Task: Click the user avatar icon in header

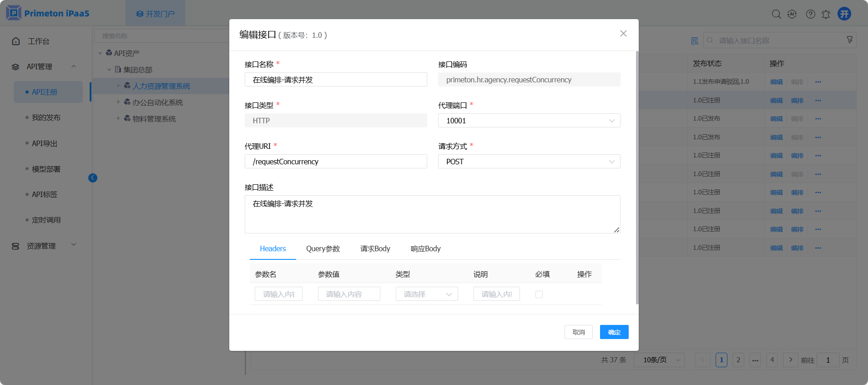Action: 844,14
